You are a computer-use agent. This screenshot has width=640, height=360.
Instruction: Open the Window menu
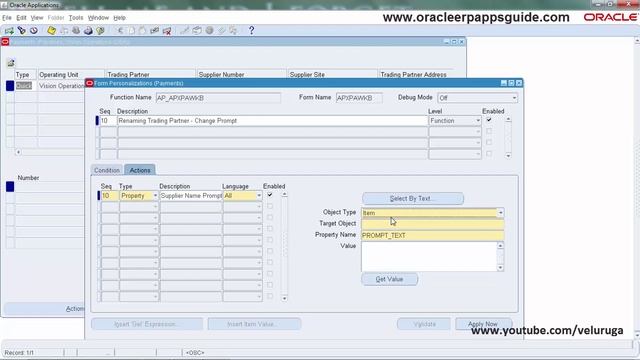point(98,18)
